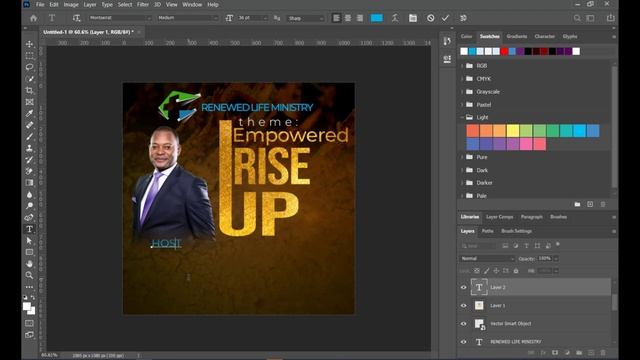Pick the yellow Light swatch
Viewport: 640px width, 360px height.
[513, 131]
